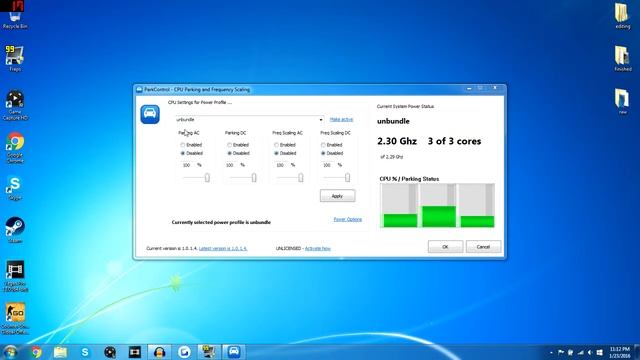This screenshot has height=360, width=640.
Task: Click the Action Center flag tray icon
Action: click(561, 352)
